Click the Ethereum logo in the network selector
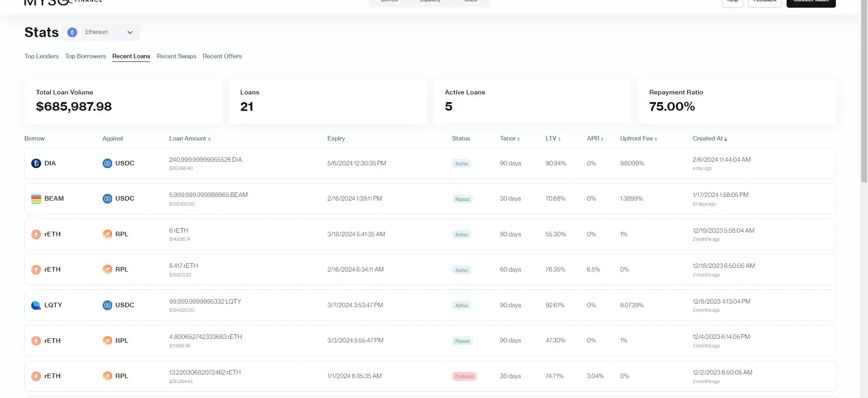The image size is (868, 398). click(72, 33)
